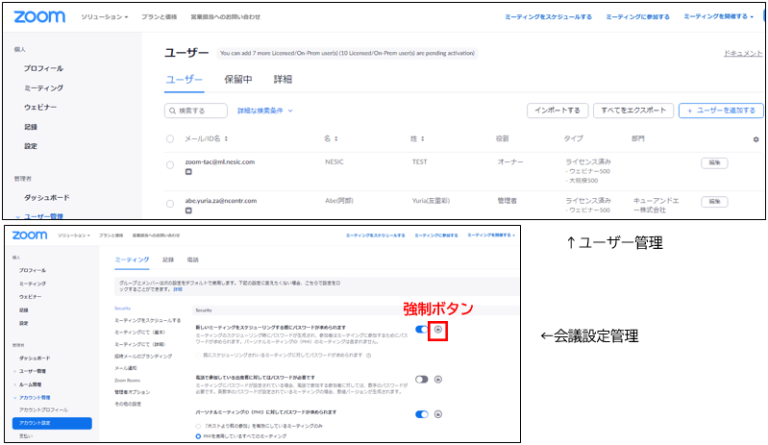Click the lock icon beside phone password setting
The image size is (768, 445).
point(438,379)
